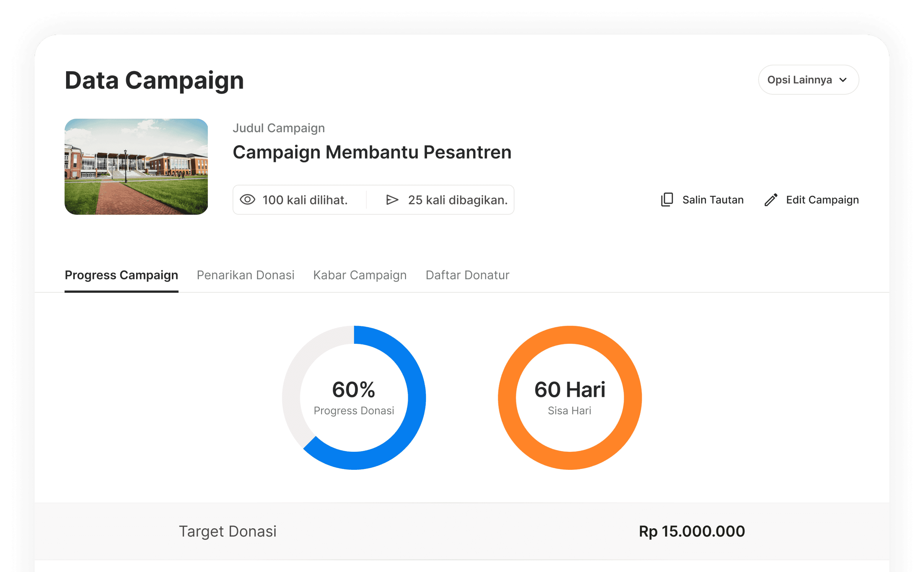Click the chevron in Opsi Lainnya
Viewport: 924px width, 572px height.
pyautogui.click(x=843, y=80)
